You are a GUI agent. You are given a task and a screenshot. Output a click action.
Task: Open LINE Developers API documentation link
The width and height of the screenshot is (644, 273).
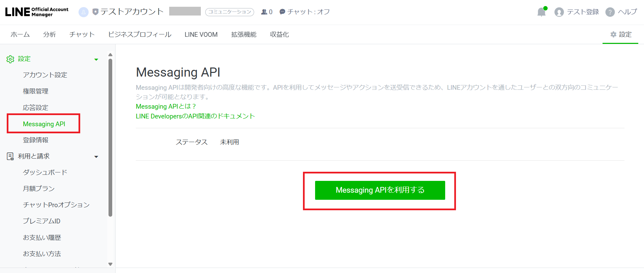click(195, 116)
